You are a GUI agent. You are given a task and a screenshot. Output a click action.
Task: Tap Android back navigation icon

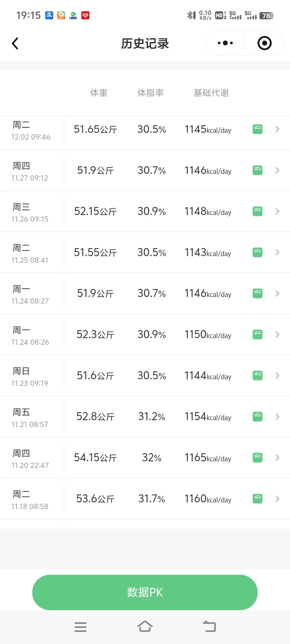(209, 627)
